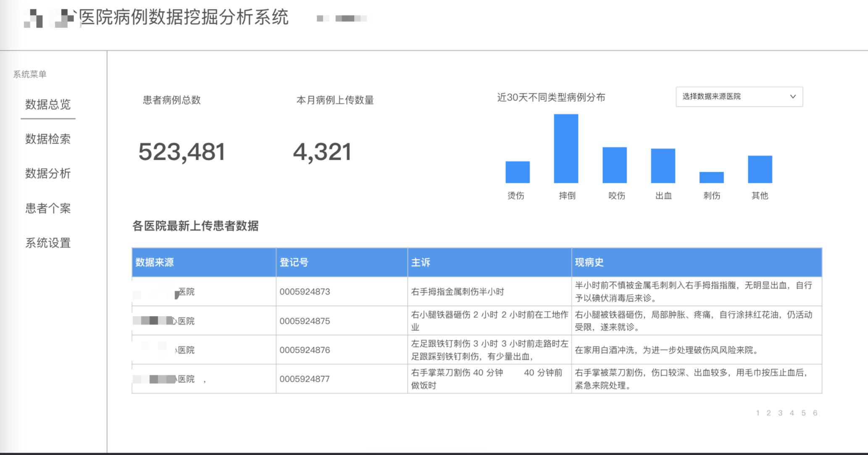
Task: Select the row with 0005924877
Action: coord(305,379)
